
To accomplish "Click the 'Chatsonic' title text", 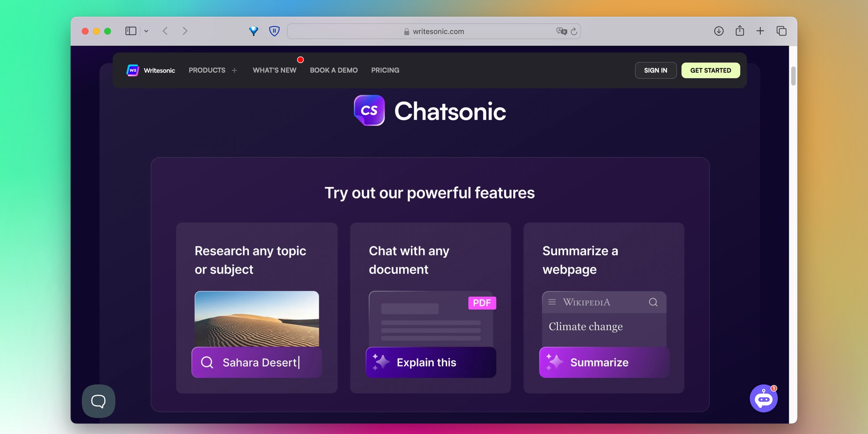I will click(450, 111).
